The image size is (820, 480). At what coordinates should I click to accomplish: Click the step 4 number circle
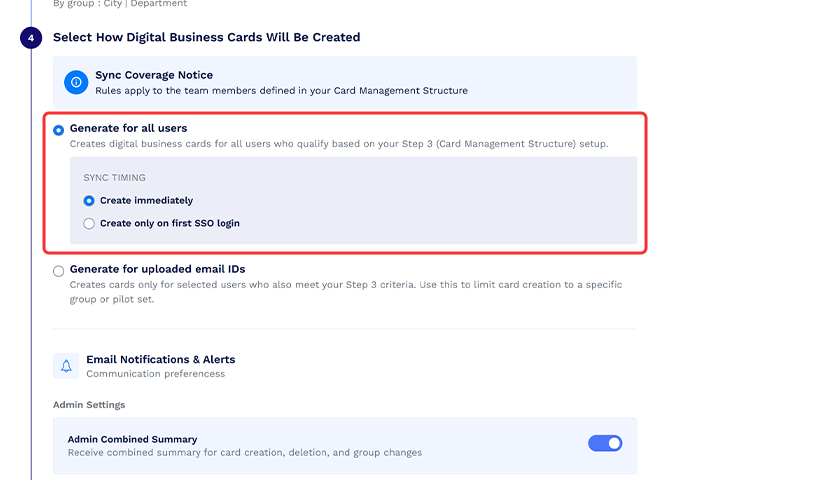[x=31, y=38]
